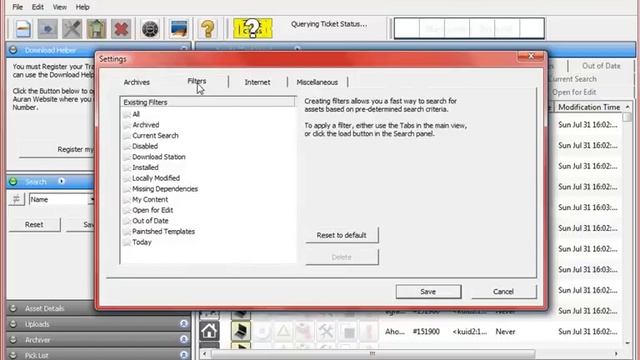Viewport: 640px width, 360px height.
Task: Click the yellow question mark help icon
Action: (x=208, y=29)
